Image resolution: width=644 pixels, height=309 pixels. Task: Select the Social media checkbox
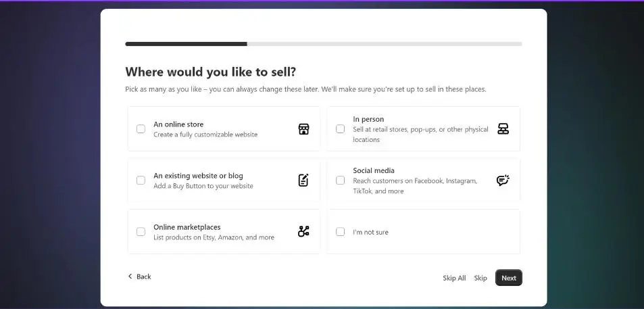340,181
